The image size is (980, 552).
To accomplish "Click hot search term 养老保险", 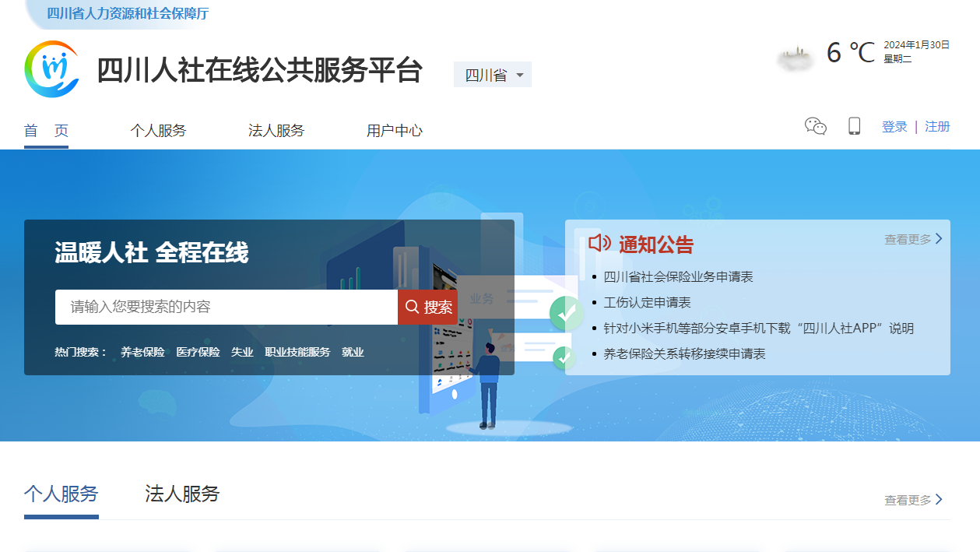I will 142,352.
